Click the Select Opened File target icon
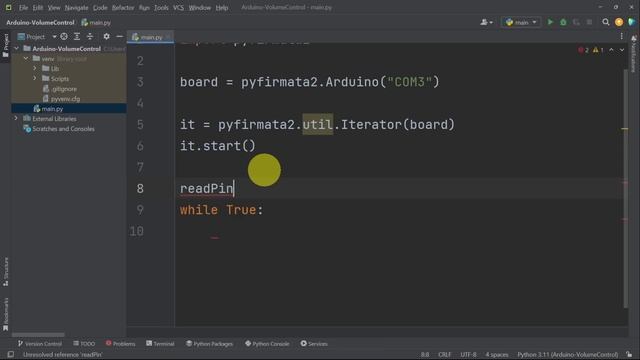640x360 pixels. click(64, 36)
